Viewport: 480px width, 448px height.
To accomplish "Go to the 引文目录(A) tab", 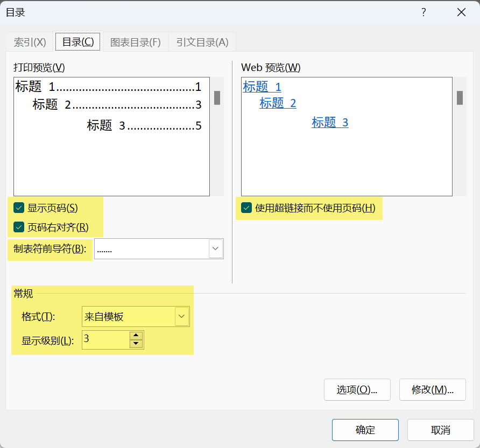I will [x=202, y=42].
